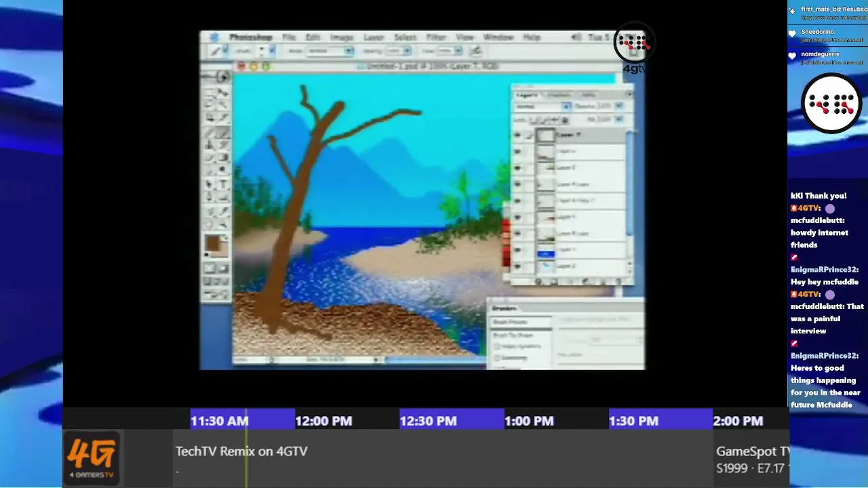Image resolution: width=868 pixels, height=488 pixels.
Task: Select the Pen tool
Action: 210,197
